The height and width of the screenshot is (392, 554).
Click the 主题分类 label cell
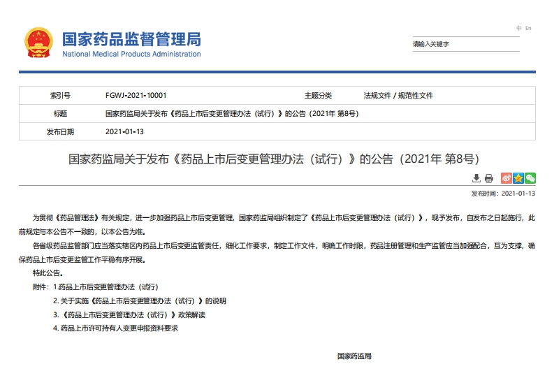[x=318, y=96]
